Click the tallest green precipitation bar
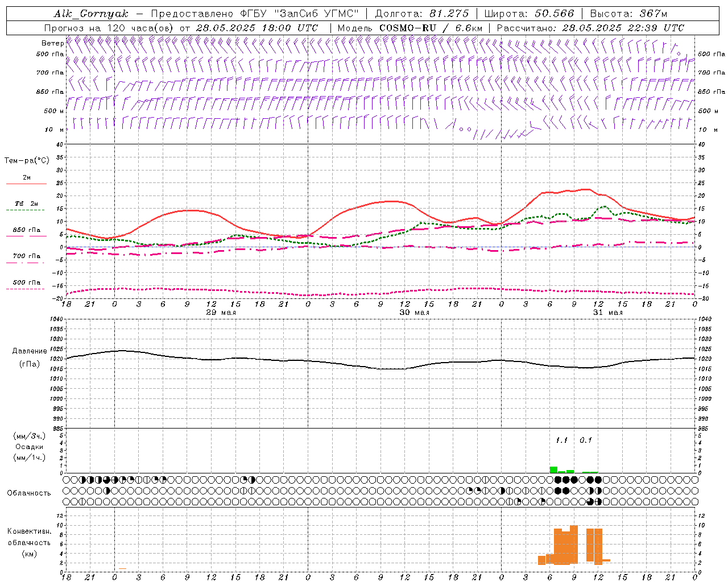 click(x=553, y=469)
